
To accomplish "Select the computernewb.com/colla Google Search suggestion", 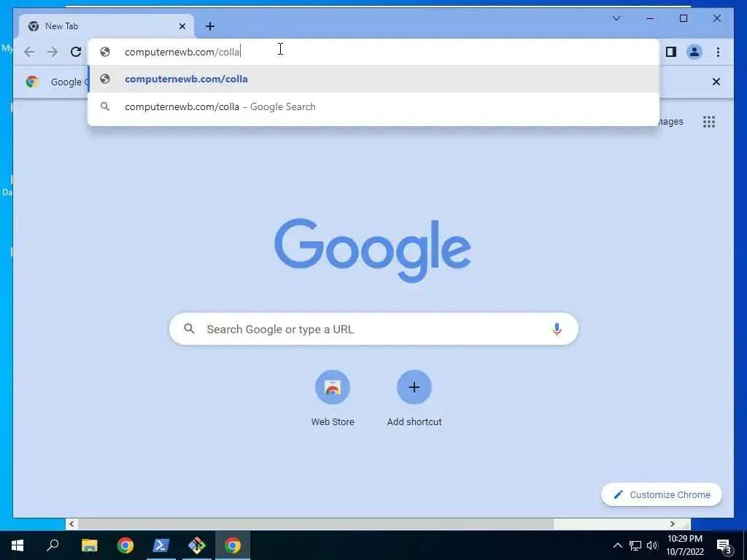I will [373, 106].
